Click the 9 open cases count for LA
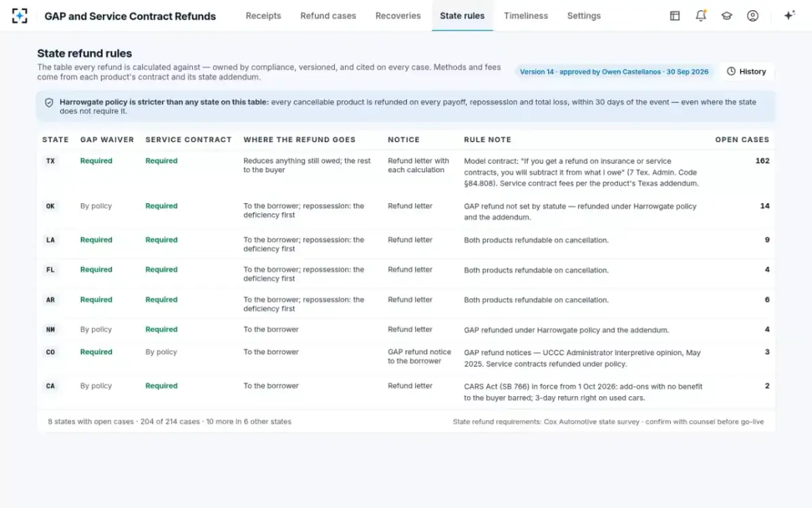812x508 pixels. point(767,240)
